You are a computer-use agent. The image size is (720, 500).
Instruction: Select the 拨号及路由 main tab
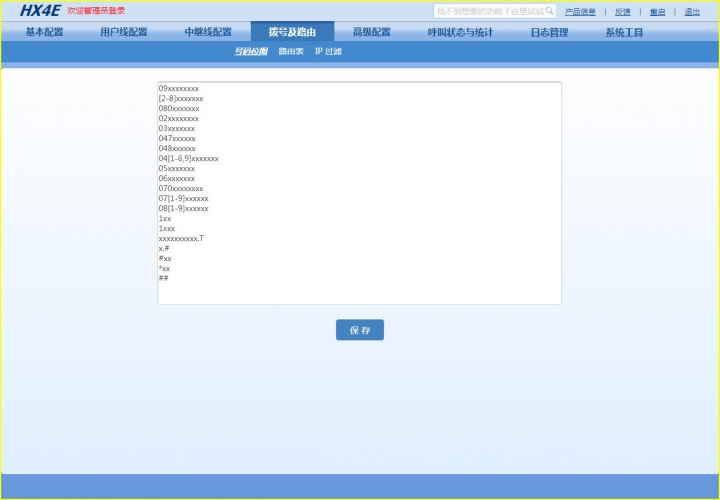(292, 32)
